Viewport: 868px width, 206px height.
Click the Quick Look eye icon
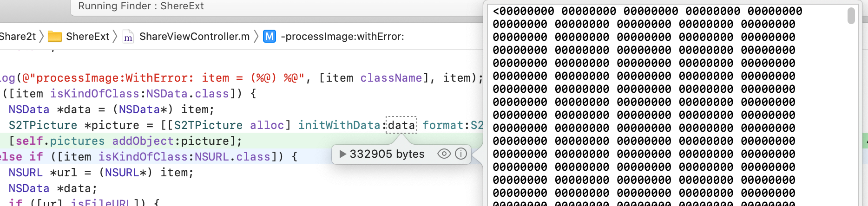coord(444,154)
